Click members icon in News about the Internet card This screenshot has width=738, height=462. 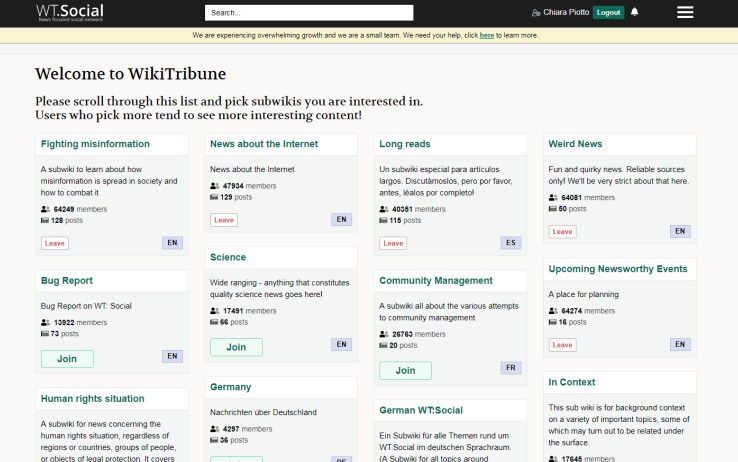[215, 186]
